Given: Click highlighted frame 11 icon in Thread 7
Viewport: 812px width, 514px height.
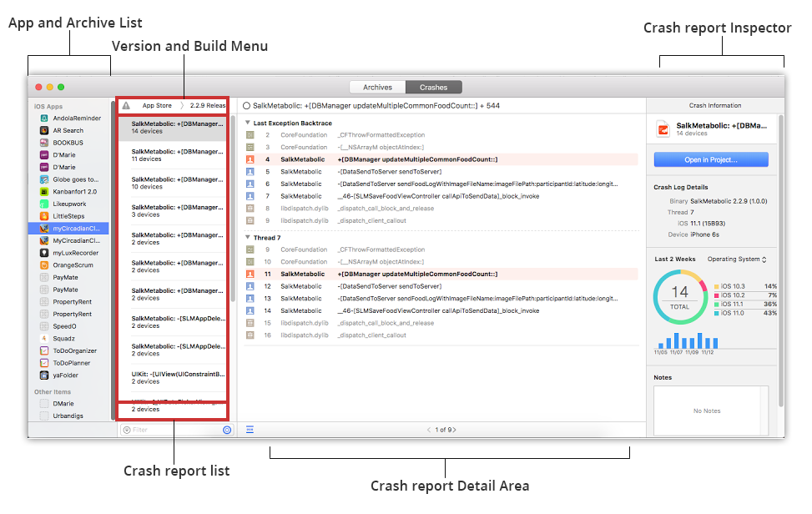Looking at the screenshot, I should tap(250, 275).
